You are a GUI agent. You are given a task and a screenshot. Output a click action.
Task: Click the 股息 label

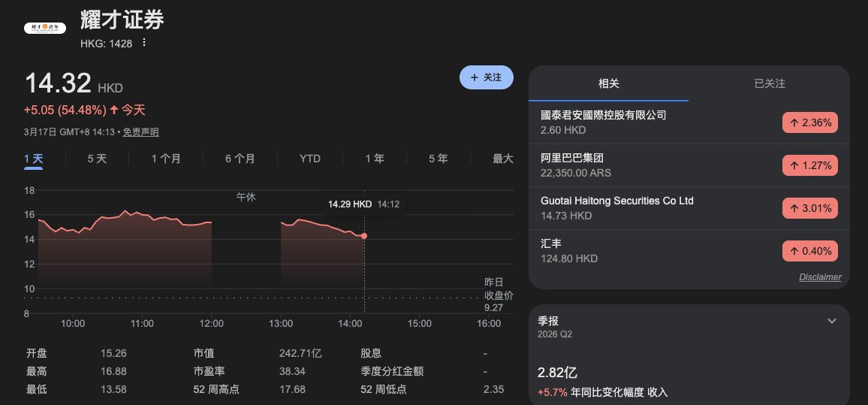371,353
